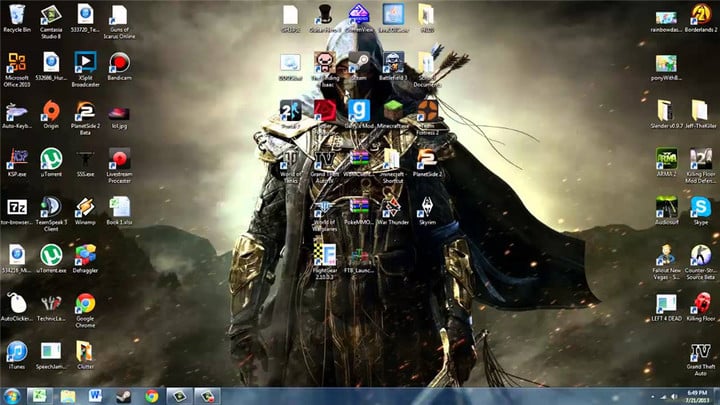The height and width of the screenshot is (405, 720).
Task: Open Chrome from the taskbar
Action: (152, 396)
